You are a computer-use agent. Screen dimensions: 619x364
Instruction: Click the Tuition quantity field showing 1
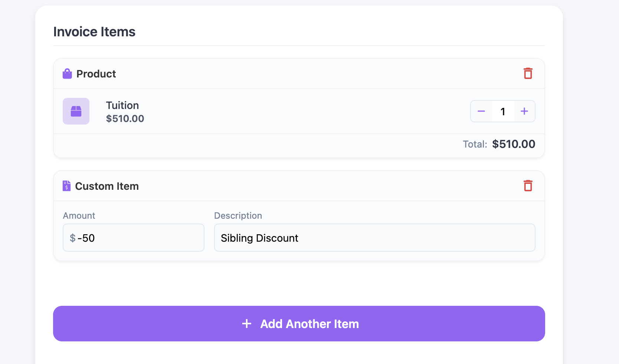click(503, 111)
